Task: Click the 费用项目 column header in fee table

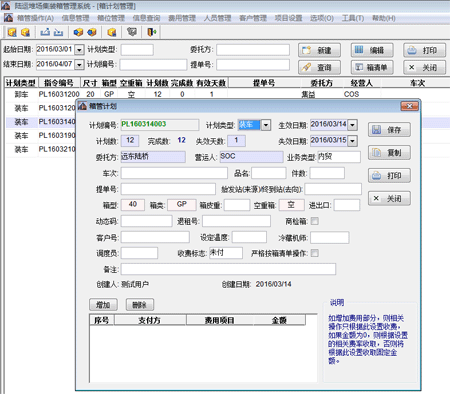Action: click(x=220, y=320)
